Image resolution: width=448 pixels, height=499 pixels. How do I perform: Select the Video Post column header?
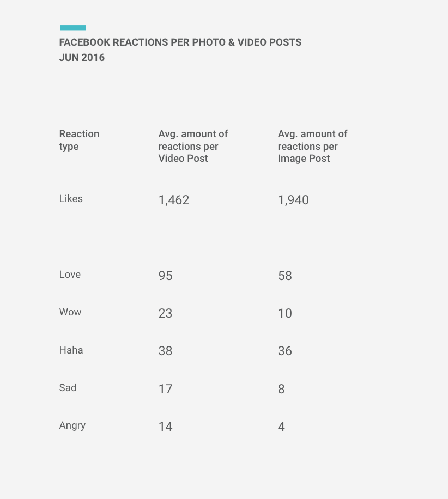193,146
